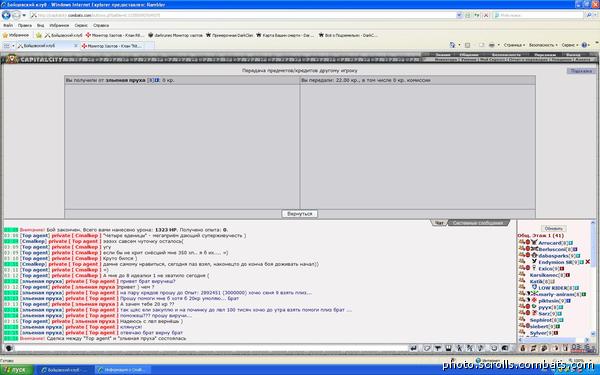Click the Capital City skull logo icon
Viewport: 600px width, 375px height.
[x=11, y=59]
